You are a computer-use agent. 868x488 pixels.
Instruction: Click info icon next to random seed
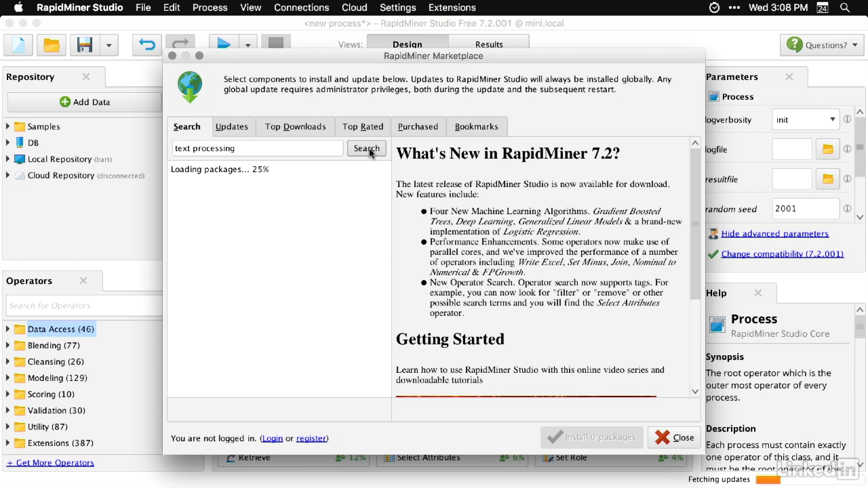tap(847, 209)
